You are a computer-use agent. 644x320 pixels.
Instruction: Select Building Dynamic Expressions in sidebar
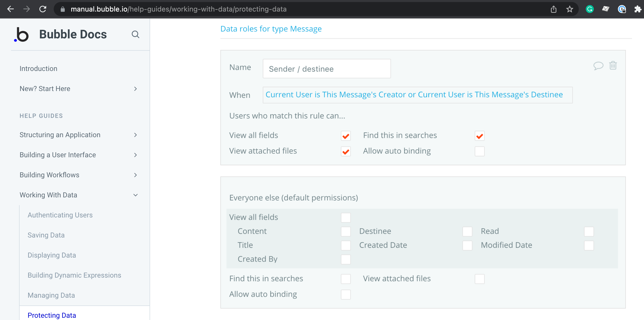tap(74, 275)
